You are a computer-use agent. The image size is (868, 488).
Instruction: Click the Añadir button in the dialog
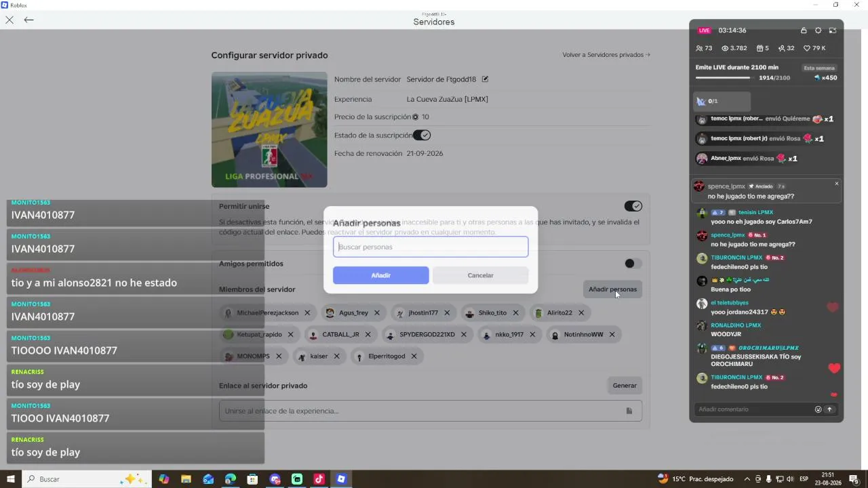coord(381,275)
